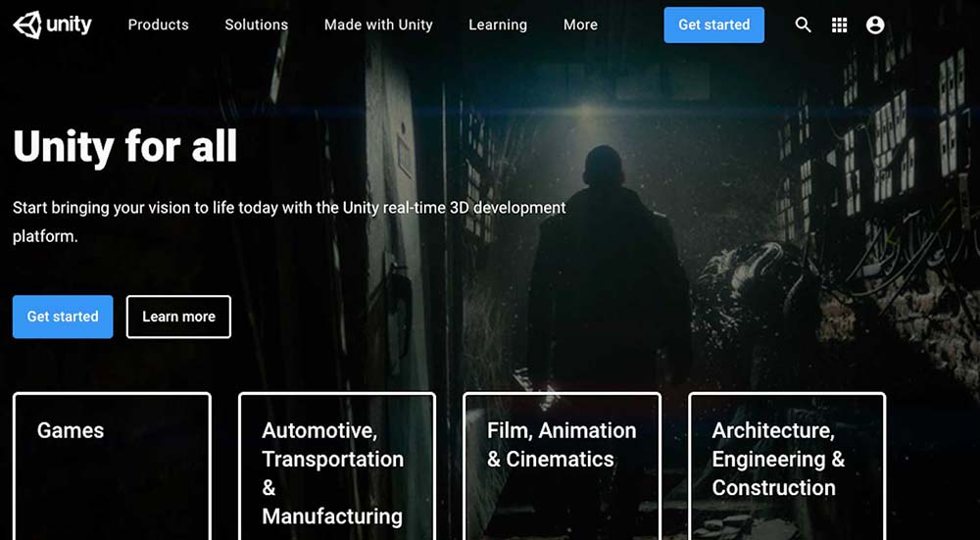Click the hero Get started button
980x540 pixels.
(x=63, y=317)
